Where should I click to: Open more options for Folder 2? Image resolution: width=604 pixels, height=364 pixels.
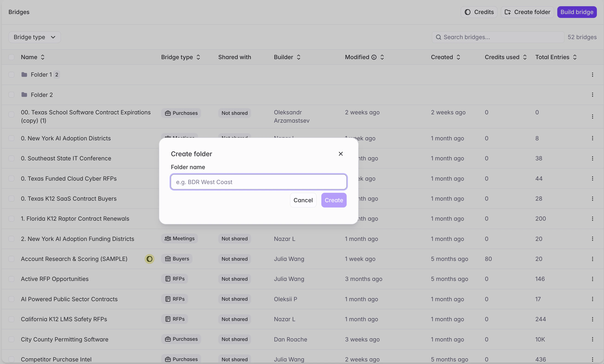tap(592, 95)
